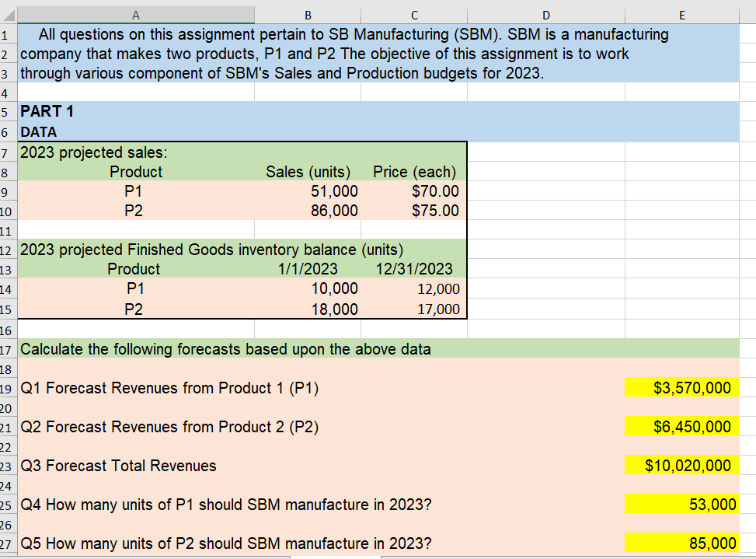756x559 pixels.
Task: Click the 1/1/2023 date header cell
Action: (x=308, y=269)
